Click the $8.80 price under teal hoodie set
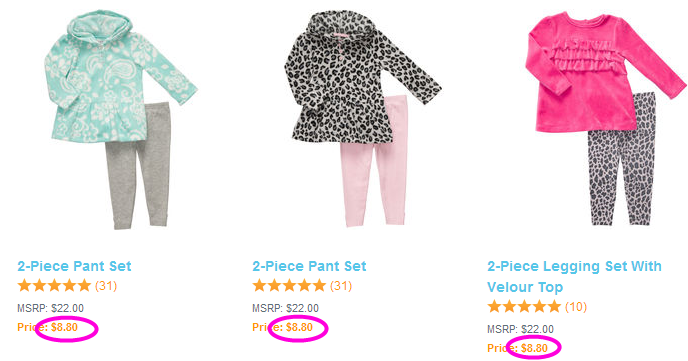Viewport: 688px width, 361px height. coord(64,327)
